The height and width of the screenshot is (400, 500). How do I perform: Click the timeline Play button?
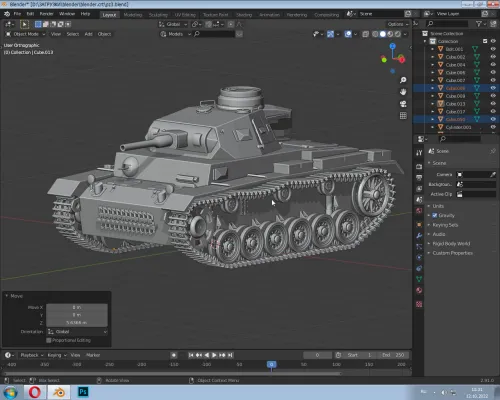(x=214, y=355)
